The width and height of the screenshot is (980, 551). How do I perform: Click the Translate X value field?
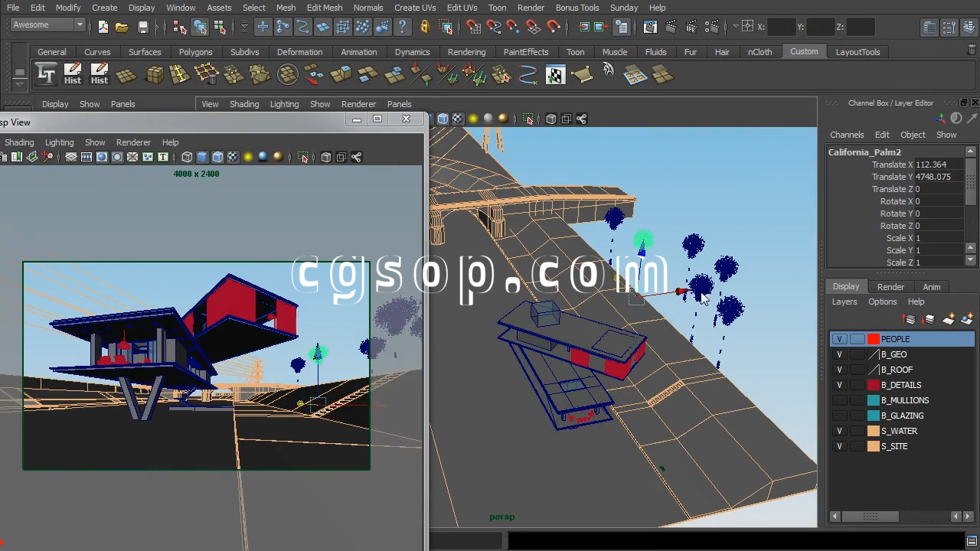[940, 165]
